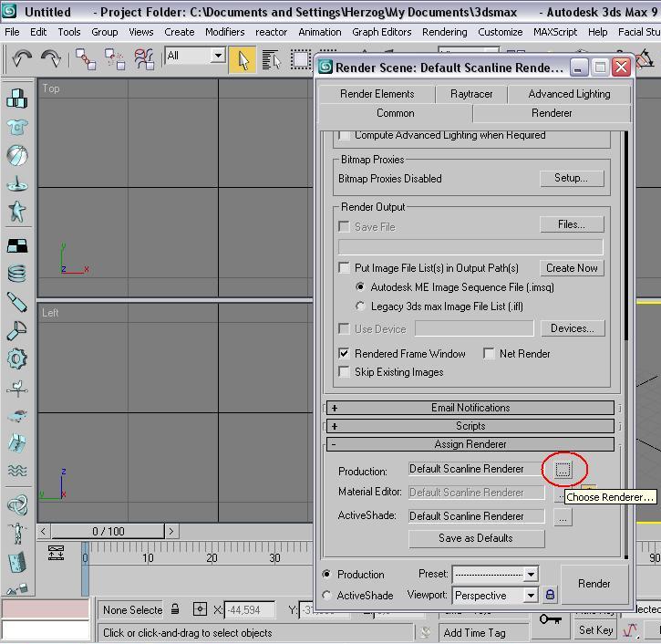The image size is (661, 644).
Task: Enable the Save File checkbox
Action: [x=344, y=227]
